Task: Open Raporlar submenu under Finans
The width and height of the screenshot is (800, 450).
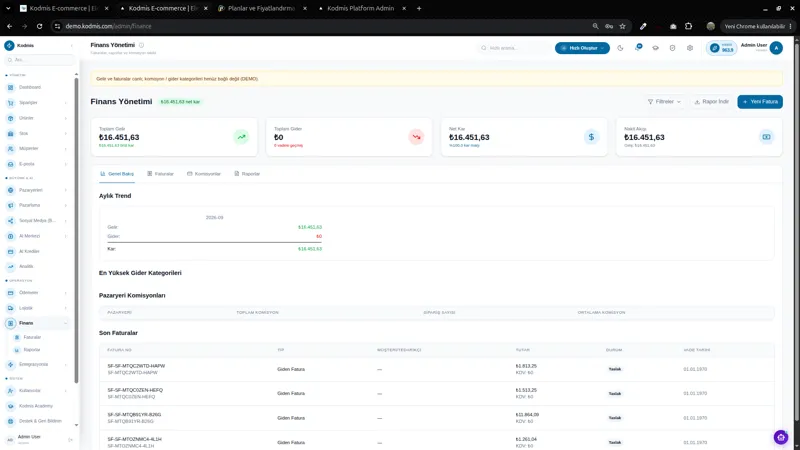Action: click(32, 350)
